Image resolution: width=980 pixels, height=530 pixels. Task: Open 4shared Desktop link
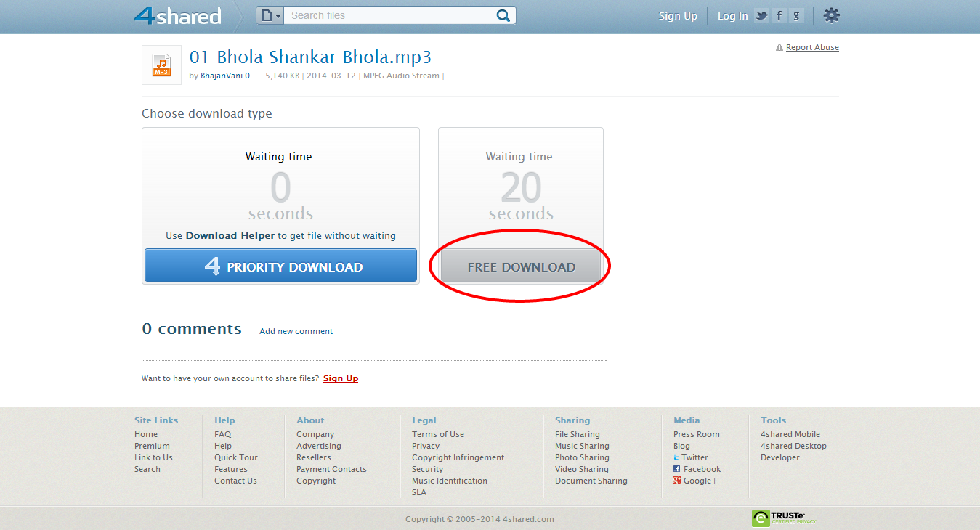tap(793, 446)
